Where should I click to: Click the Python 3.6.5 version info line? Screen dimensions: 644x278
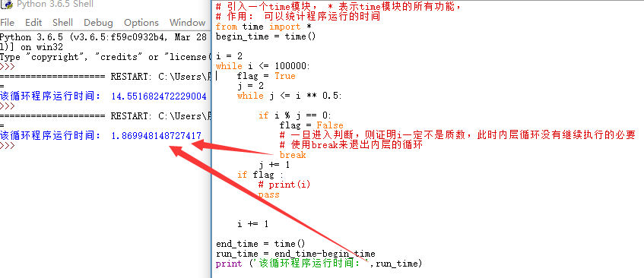[x=103, y=37]
